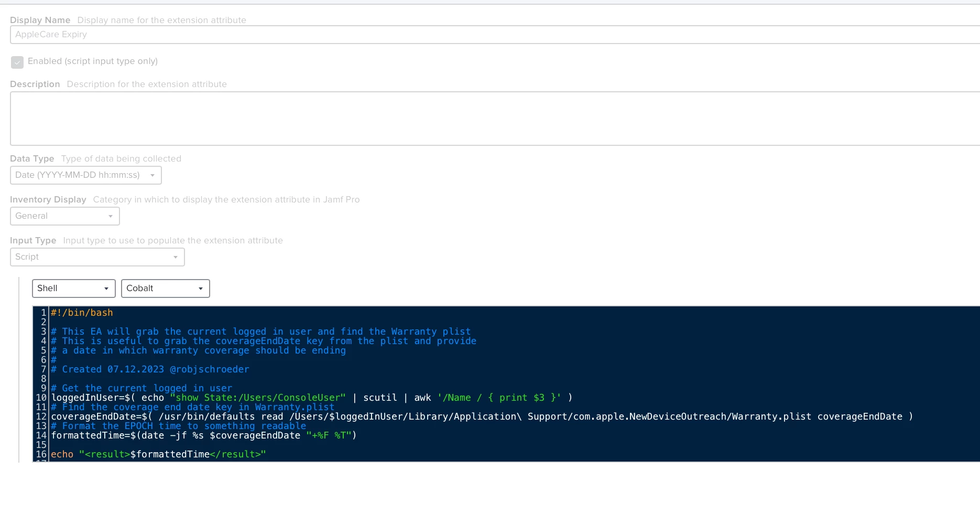This screenshot has width=980, height=513.
Task: Click the '# Find the coverage end date' comment
Action: coord(192,407)
